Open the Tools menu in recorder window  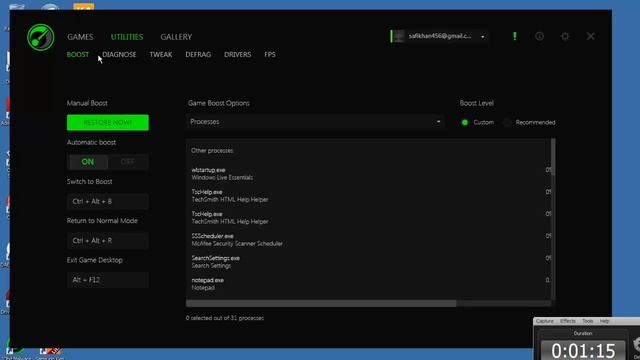(x=588, y=321)
